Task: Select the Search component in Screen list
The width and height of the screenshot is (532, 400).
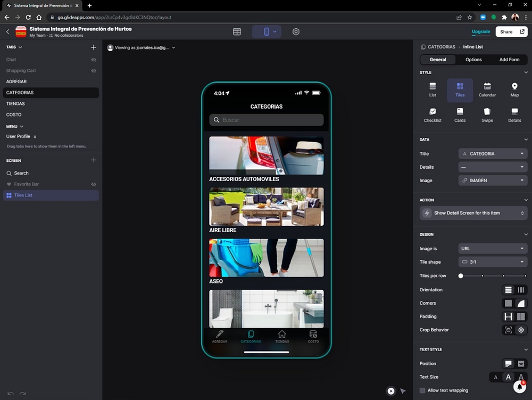Action: pos(51,173)
